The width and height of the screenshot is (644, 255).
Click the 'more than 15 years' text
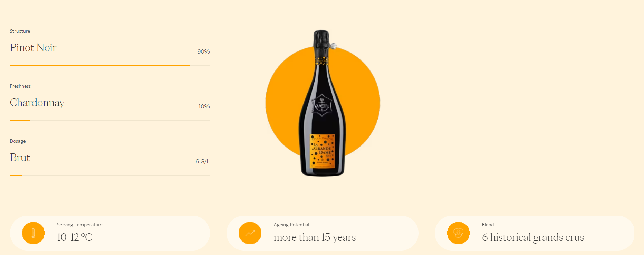tap(315, 237)
